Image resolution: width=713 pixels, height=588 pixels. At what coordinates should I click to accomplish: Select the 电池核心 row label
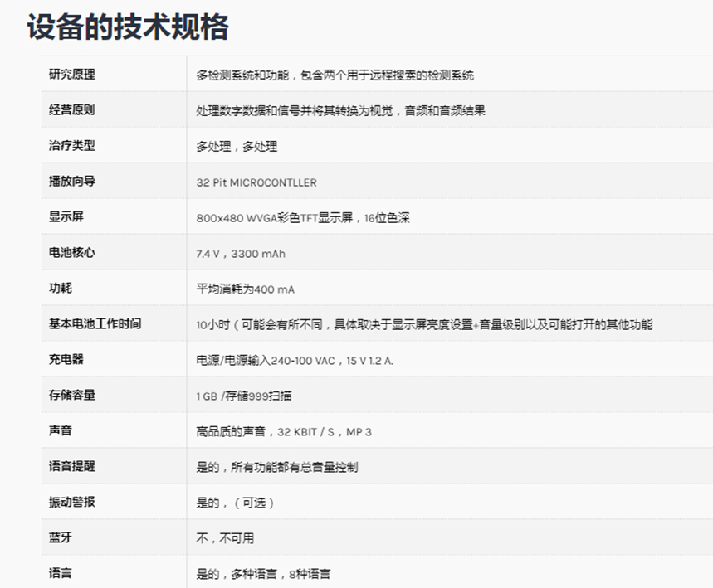pyautogui.click(x=72, y=253)
